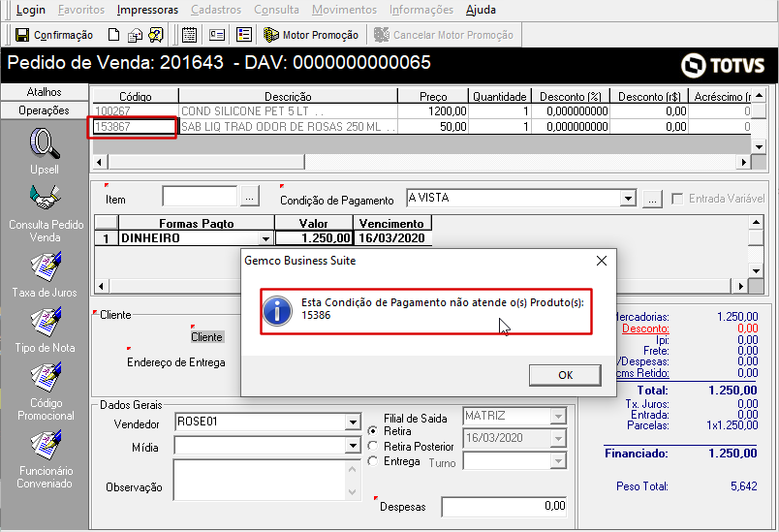Select the Entrega radio button
This screenshot has height=532, width=779.
click(x=373, y=461)
